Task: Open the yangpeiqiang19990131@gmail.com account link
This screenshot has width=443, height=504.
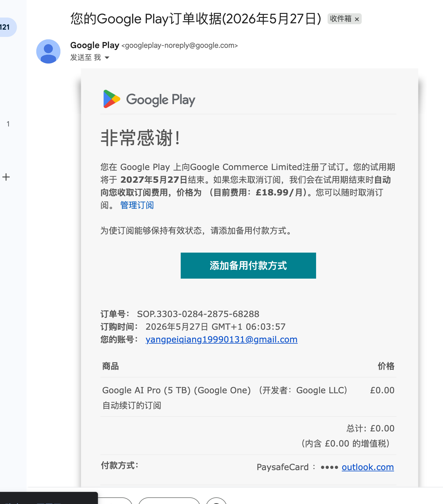Action: [x=221, y=339]
